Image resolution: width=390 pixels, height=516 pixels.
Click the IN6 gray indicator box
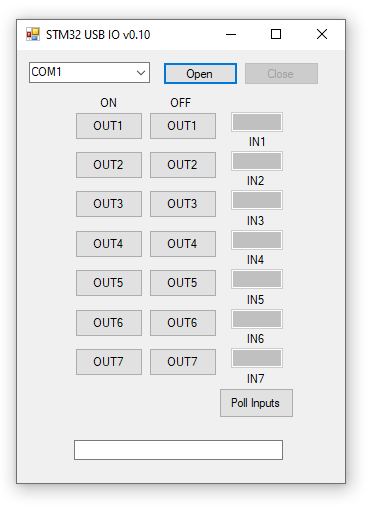(257, 319)
